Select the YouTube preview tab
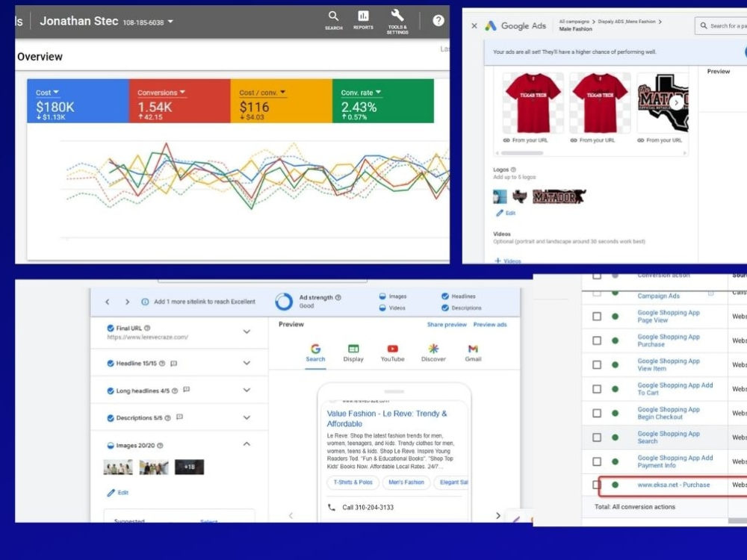Screen dimensions: 747x560 [x=393, y=353]
